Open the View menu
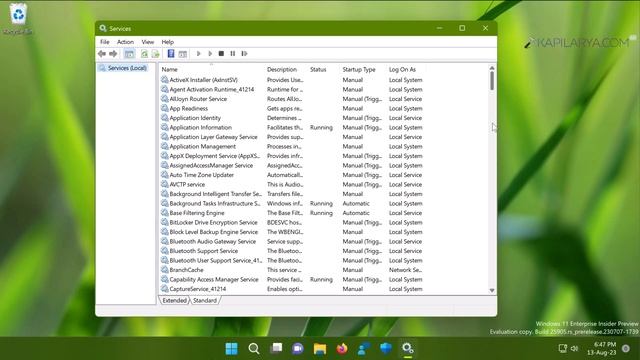 [x=148, y=42]
